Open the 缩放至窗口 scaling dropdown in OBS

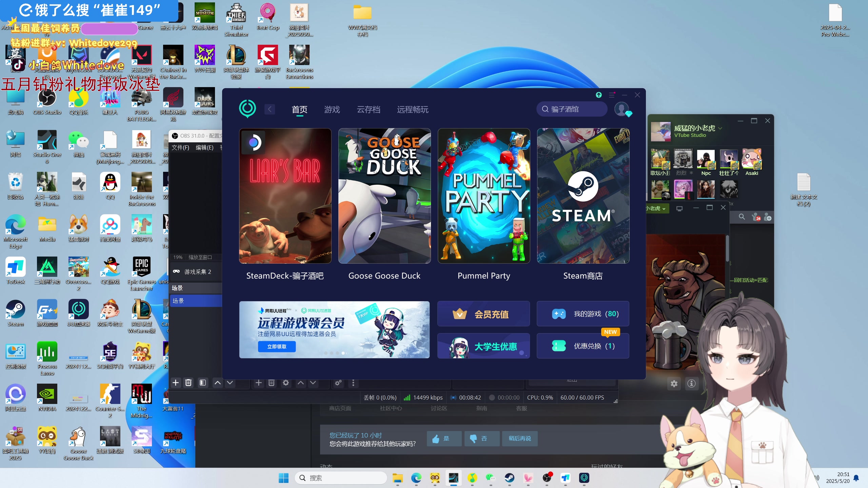[x=200, y=257]
